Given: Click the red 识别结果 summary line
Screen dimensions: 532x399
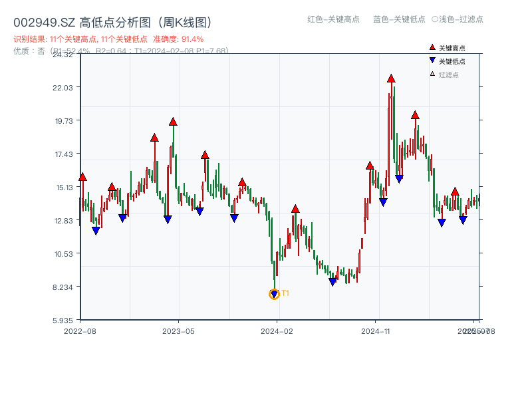Looking at the screenshot, I should tap(108, 39).
